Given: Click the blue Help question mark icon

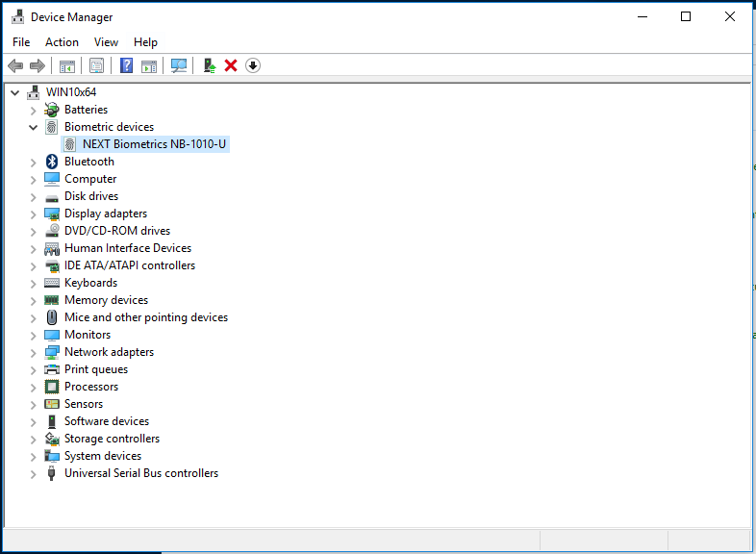Looking at the screenshot, I should pyautogui.click(x=126, y=65).
